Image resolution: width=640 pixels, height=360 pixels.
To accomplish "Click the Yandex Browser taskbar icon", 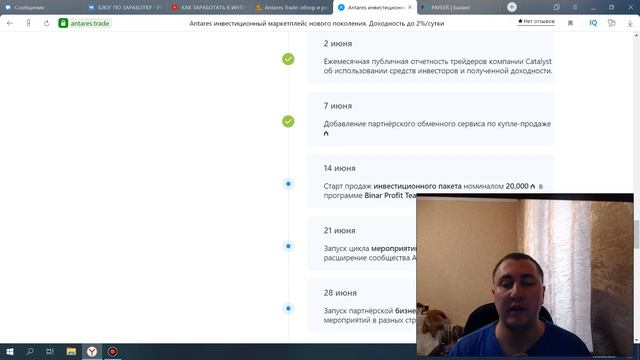I will pyautogui.click(x=92, y=351).
